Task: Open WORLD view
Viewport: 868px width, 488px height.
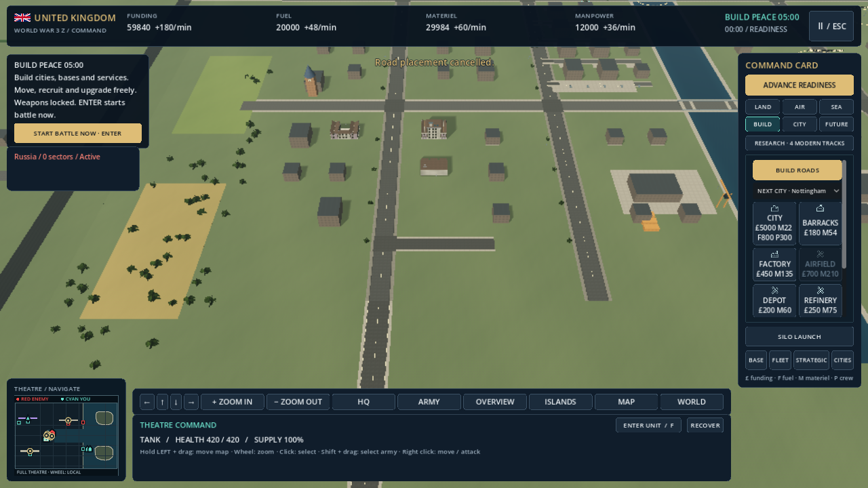Action: [692, 402]
